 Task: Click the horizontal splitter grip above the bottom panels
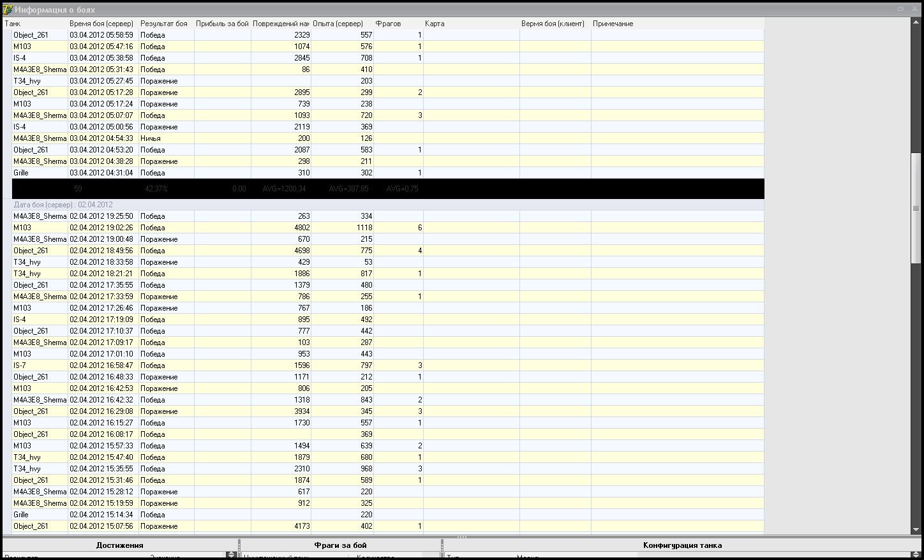[x=462, y=537]
